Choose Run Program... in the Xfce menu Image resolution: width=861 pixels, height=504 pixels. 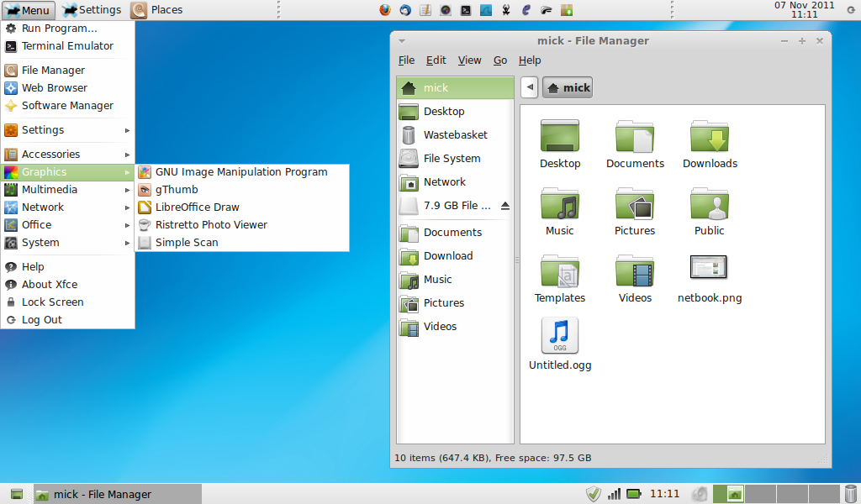[x=67, y=29]
